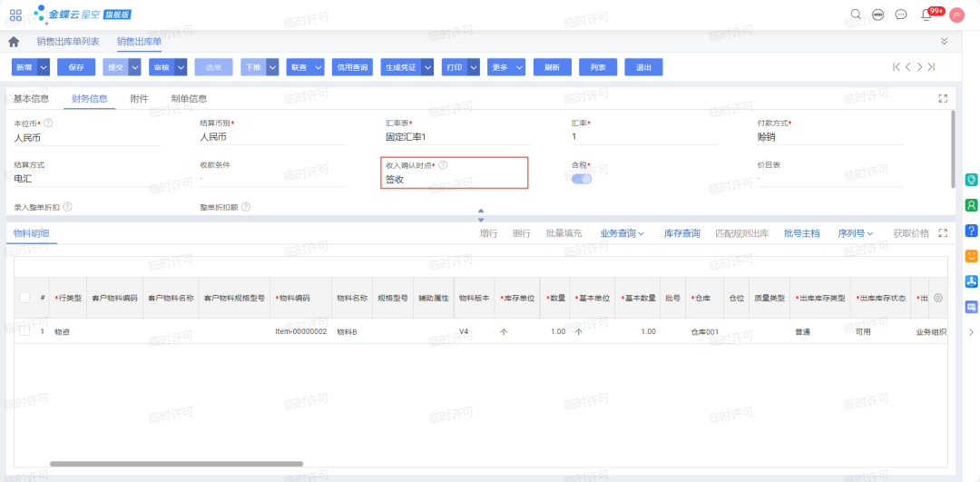This screenshot has width=980, height=482.
Task: Expand the 新增 dropdown arrow
Action: pos(44,67)
